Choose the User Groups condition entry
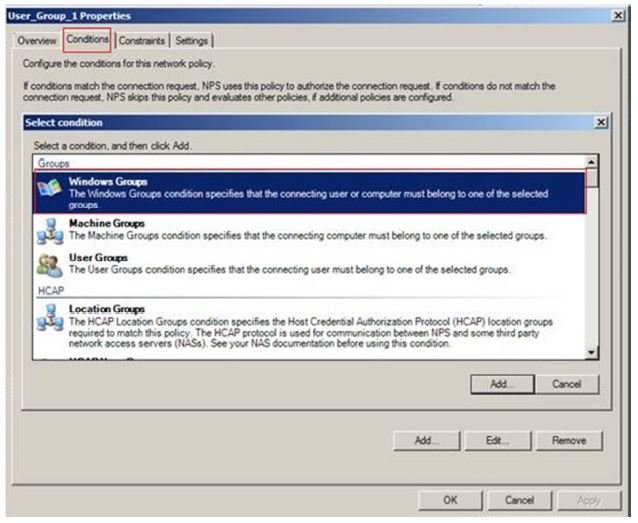 click(98, 257)
